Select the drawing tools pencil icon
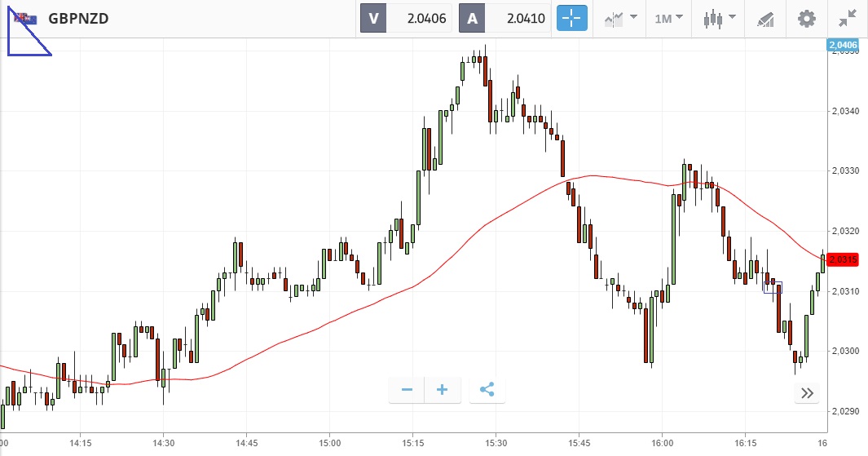The height and width of the screenshot is (456, 868). [x=765, y=18]
